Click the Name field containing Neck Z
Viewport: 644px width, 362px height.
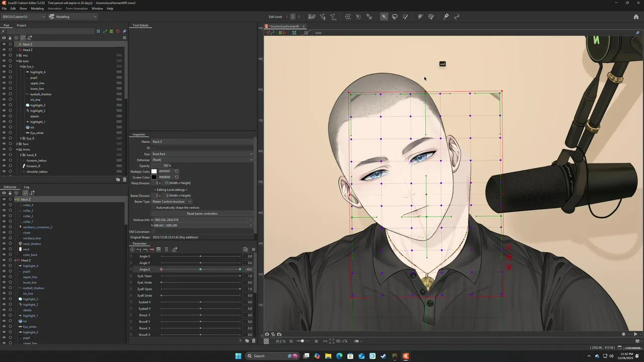pyautogui.click(x=202, y=142)
